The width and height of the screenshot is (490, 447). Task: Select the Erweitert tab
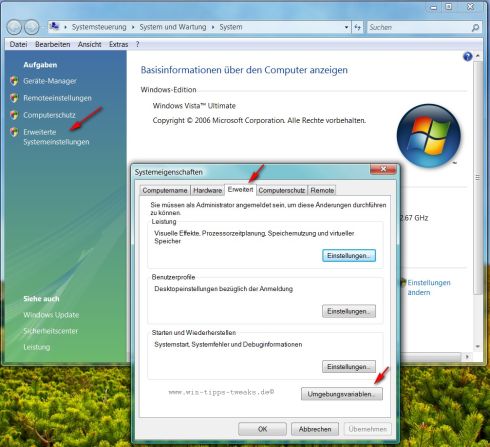click(240, 189)
